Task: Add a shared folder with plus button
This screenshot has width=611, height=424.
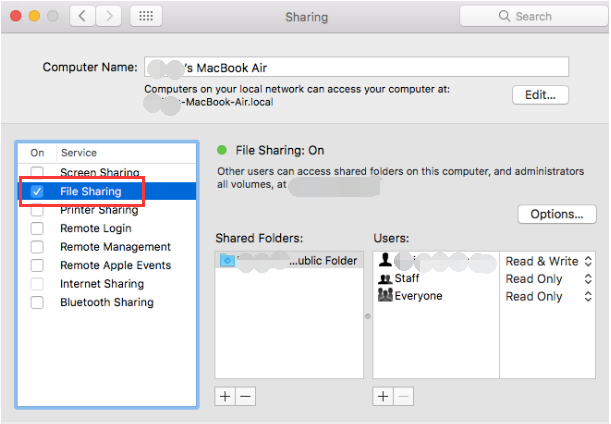Action: [225, 396]
